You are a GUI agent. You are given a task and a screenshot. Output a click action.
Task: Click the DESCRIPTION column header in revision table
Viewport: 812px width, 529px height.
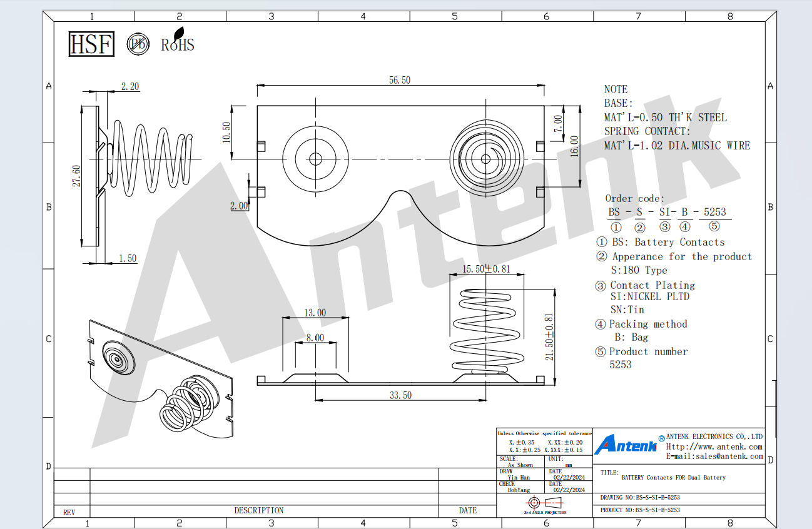pyautogui.click(x=259, y=510)
